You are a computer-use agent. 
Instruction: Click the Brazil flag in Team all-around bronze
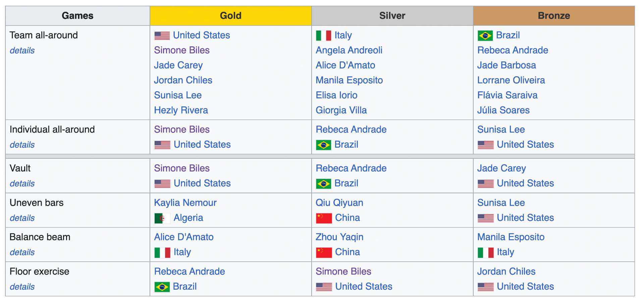pos(485,36)
